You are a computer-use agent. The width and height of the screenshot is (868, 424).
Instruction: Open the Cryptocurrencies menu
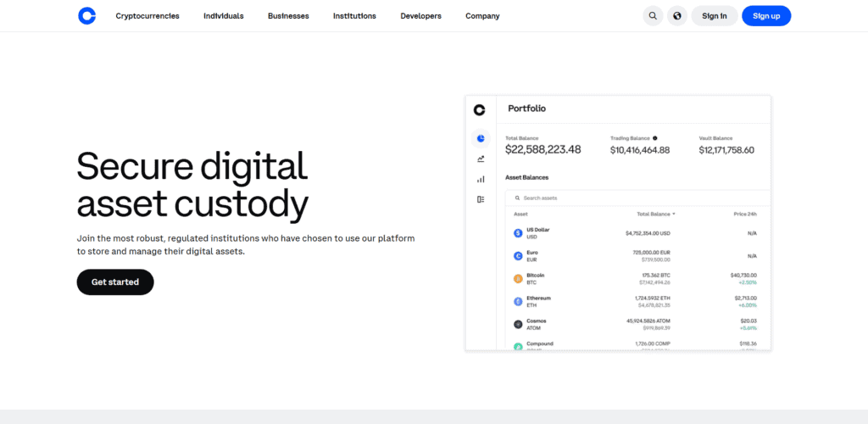click(147, 16)
